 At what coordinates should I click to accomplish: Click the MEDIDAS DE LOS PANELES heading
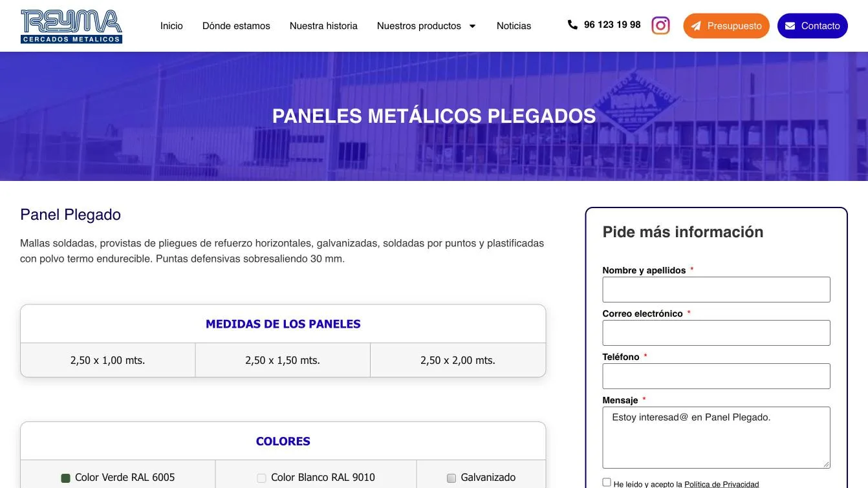283,324
